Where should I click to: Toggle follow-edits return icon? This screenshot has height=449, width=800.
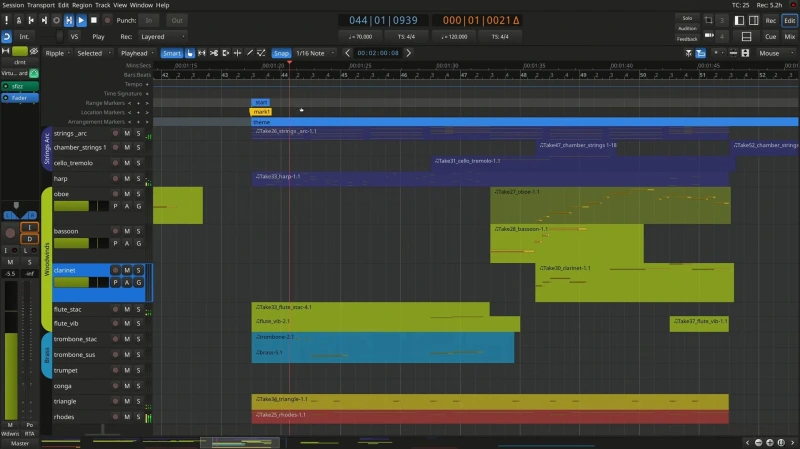(x=7, y=37)
